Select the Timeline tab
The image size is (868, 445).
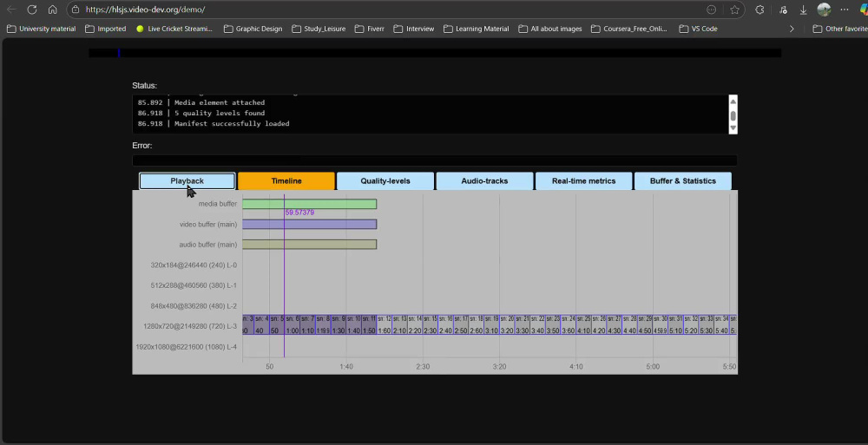click(286, 181)
